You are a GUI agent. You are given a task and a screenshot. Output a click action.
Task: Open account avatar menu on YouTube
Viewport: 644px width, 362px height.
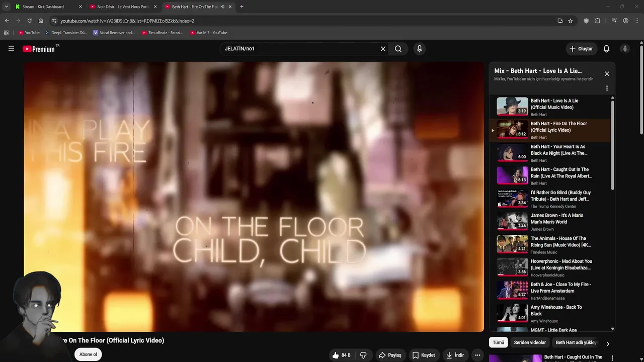click(x=625, y=49)
